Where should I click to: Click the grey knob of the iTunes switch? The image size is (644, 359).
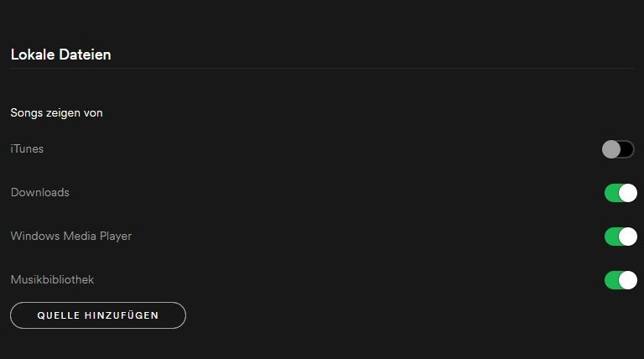tap(611, 149)
